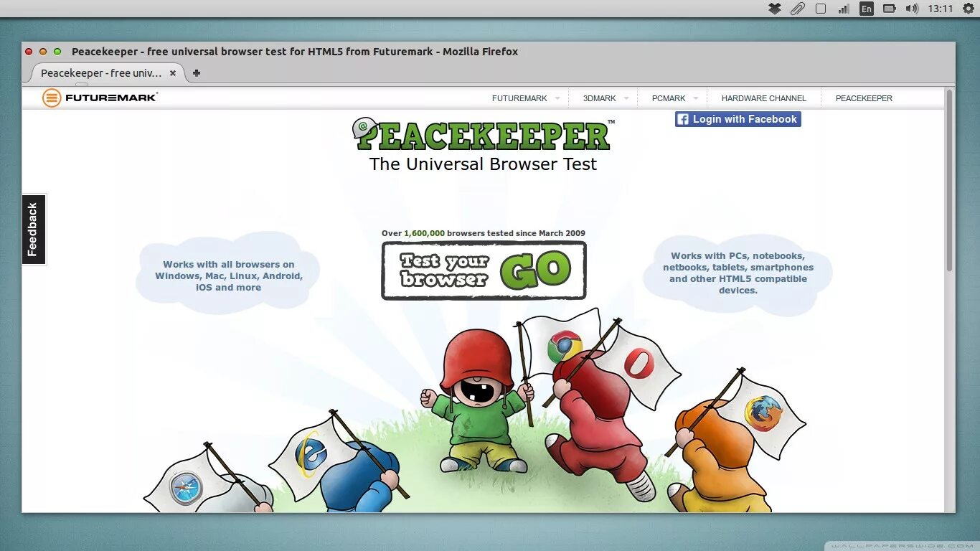Click the Facebook f icon
This screenshot has width=980, height=551.
[682, 119]
